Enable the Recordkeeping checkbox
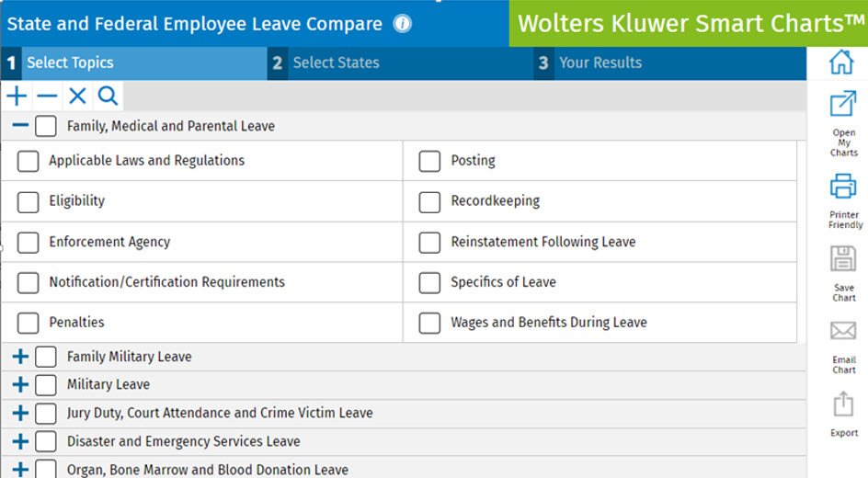Image resolution: width=868 pixels, height=478 pixels. click(x=429, y=201)
